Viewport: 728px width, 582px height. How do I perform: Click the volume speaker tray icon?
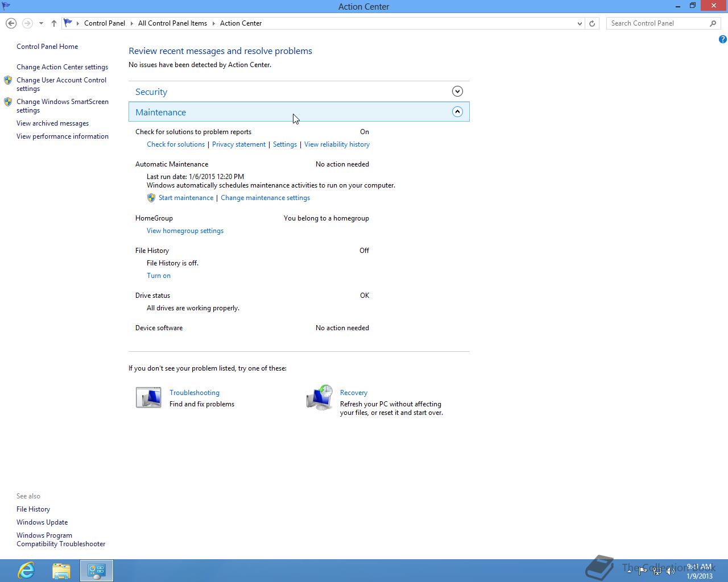point(671,571)
